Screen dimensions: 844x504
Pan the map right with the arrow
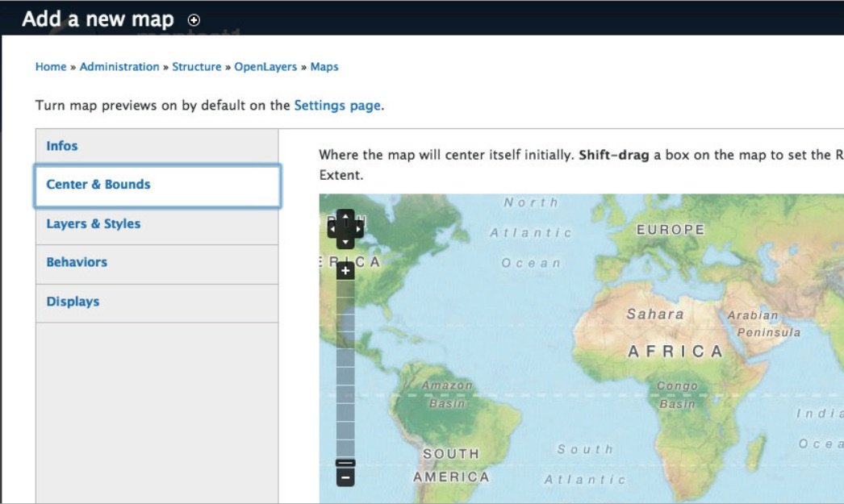tap(358, 230)
